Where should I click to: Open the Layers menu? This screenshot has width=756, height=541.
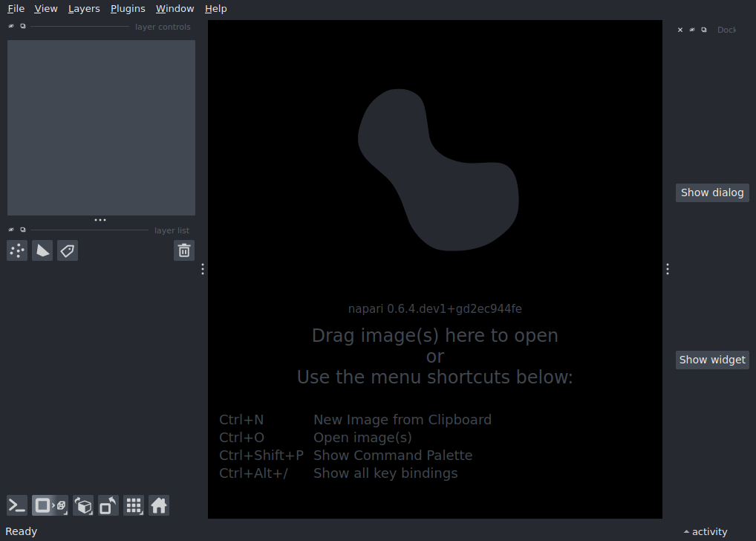coord(84,9)
